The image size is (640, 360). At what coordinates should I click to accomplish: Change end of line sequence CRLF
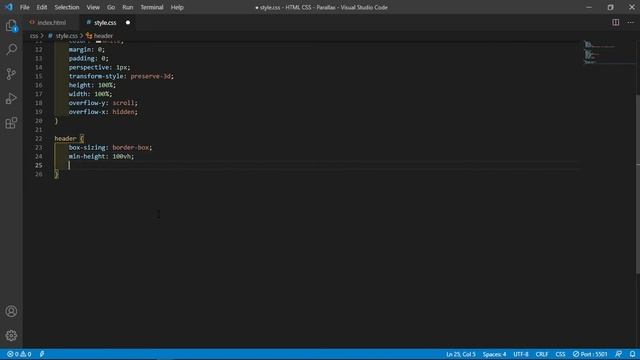(x=542, y=354)
